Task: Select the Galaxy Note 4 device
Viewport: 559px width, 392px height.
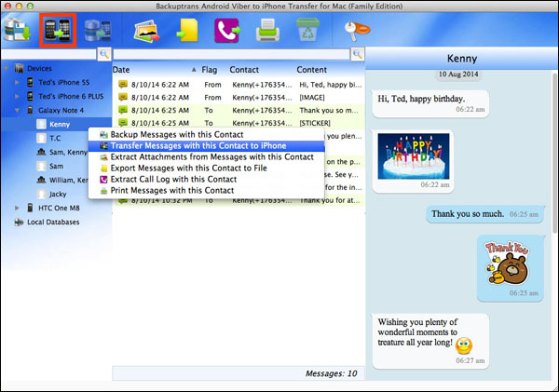Action: 61,110
